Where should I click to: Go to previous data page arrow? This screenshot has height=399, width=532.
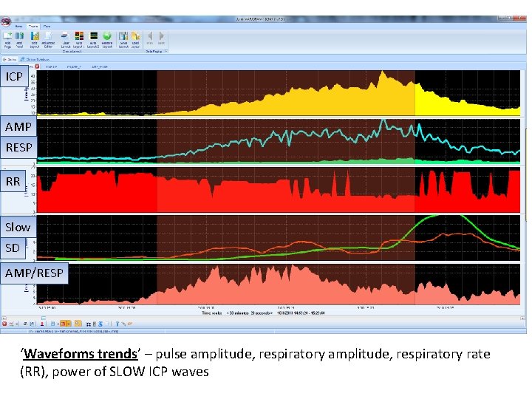(x=149, y=38)
